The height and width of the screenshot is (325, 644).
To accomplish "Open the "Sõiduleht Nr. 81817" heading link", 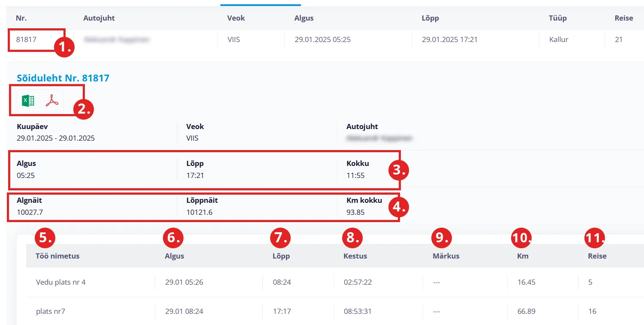I will coord(63,78).
